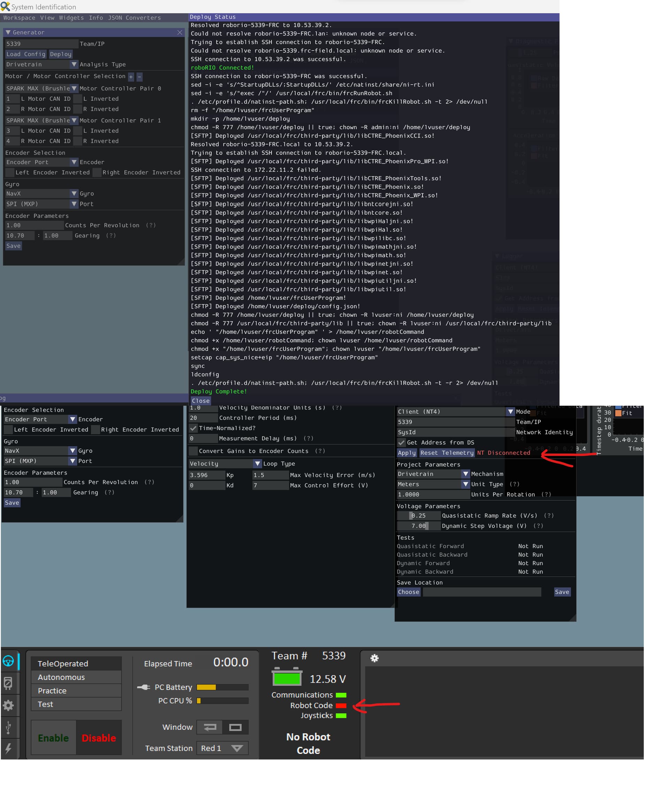Open the Team Station Red 1 dropdown
669x812 pixels.
click(x=222, y=748)
